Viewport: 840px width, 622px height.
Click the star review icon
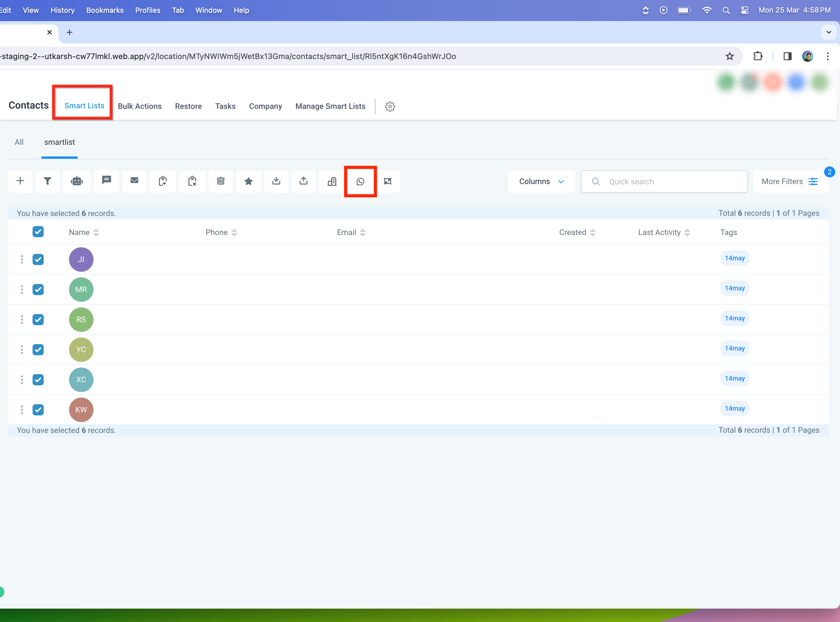(248, 182)
